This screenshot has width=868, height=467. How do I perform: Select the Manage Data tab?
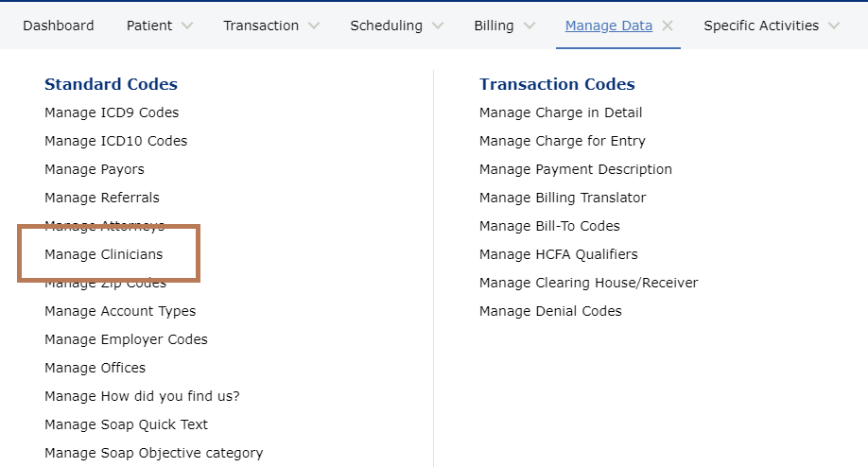[x=608, y=26]
